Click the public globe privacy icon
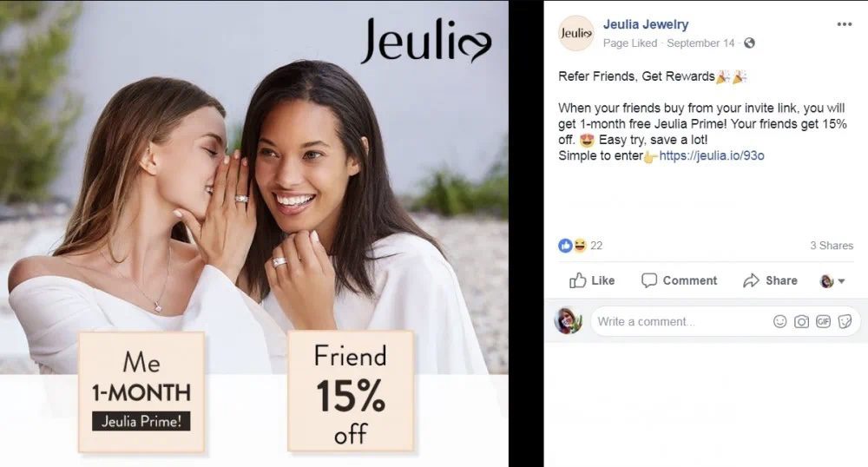The image size is (868, 467). [x=749, y=43]
